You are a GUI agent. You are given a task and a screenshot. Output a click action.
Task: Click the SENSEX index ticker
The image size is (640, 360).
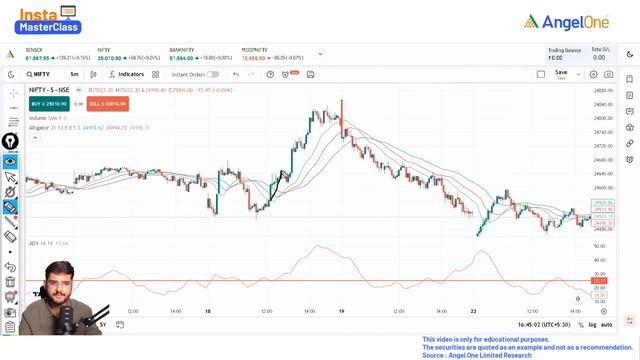tap(58, 54)
